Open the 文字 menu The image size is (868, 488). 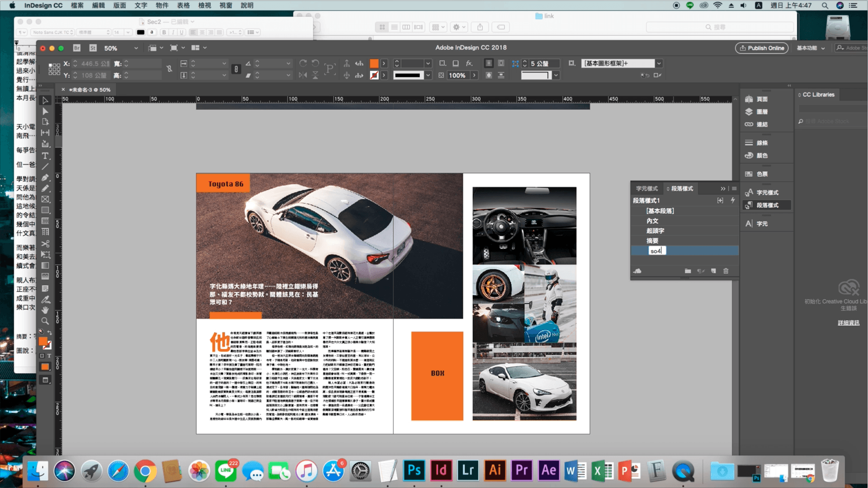tap(141, 5)
